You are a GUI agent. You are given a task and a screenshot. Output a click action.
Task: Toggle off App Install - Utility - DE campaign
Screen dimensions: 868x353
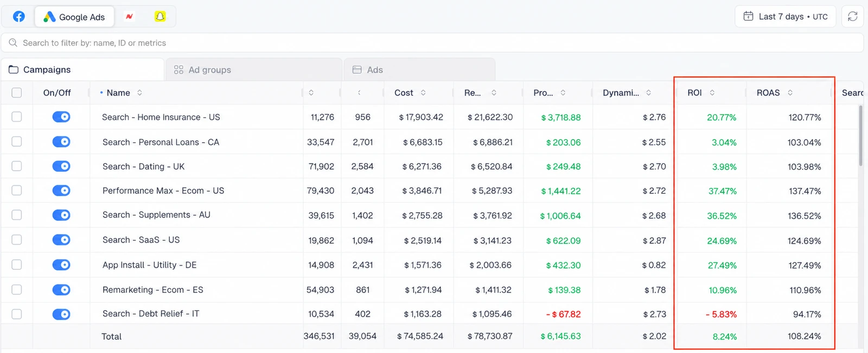pos(61,265)
